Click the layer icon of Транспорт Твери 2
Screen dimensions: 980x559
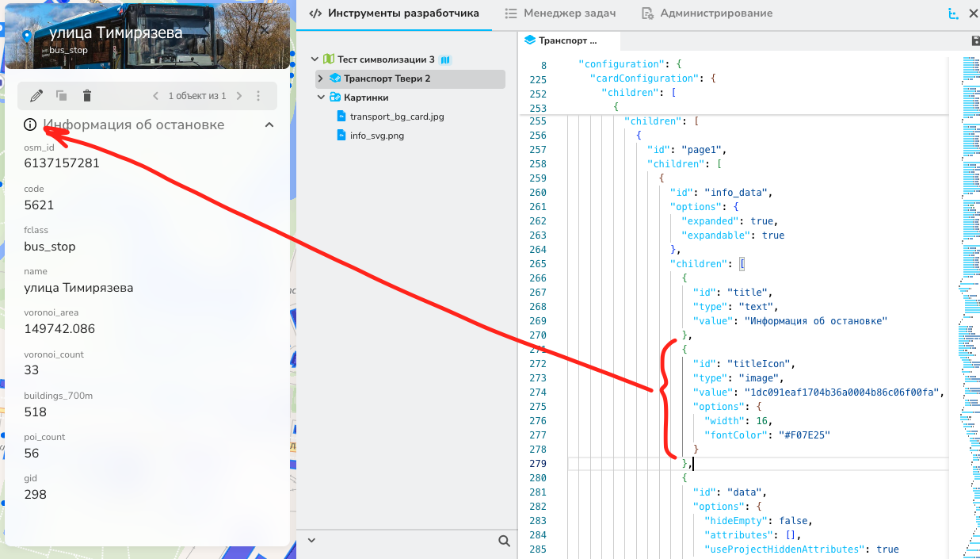pos(334,78)
